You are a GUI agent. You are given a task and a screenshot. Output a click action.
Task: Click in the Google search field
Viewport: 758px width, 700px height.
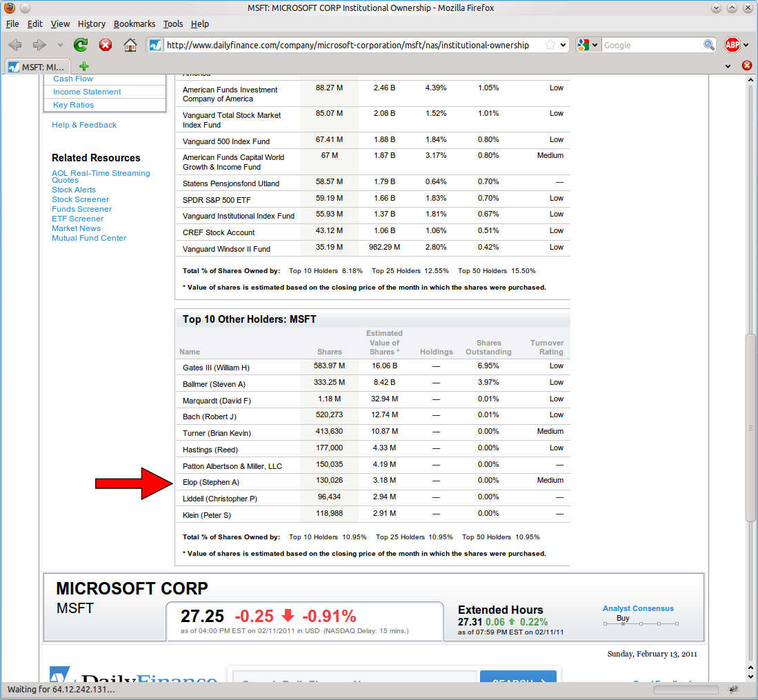652,45
